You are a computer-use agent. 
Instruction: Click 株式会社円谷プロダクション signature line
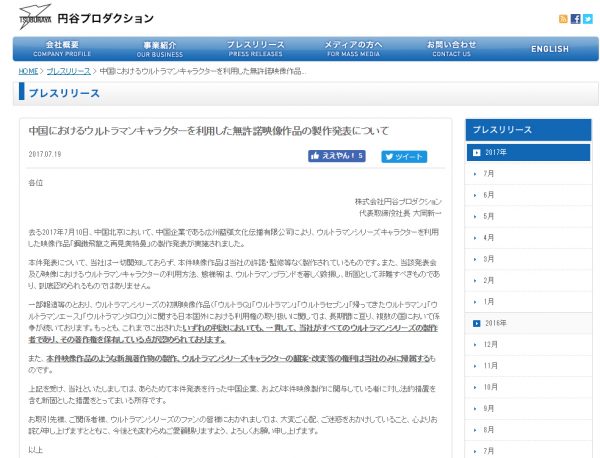pos(398,202)
